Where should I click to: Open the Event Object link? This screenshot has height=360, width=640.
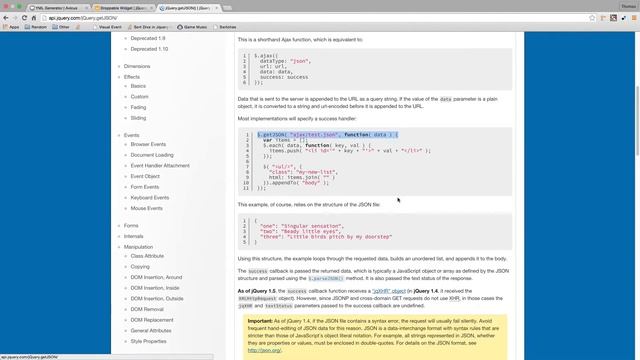point(145,176)
